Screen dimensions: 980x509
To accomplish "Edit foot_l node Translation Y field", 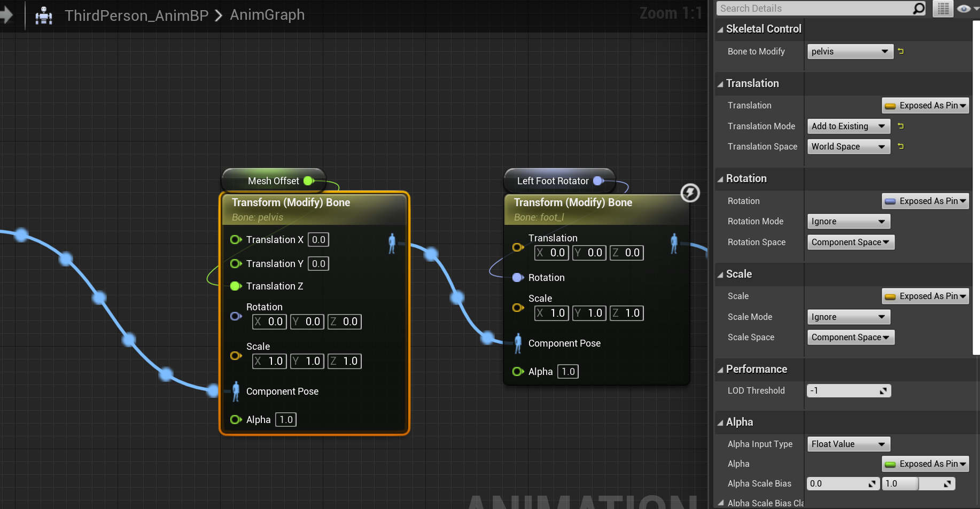I will point(589,253).
